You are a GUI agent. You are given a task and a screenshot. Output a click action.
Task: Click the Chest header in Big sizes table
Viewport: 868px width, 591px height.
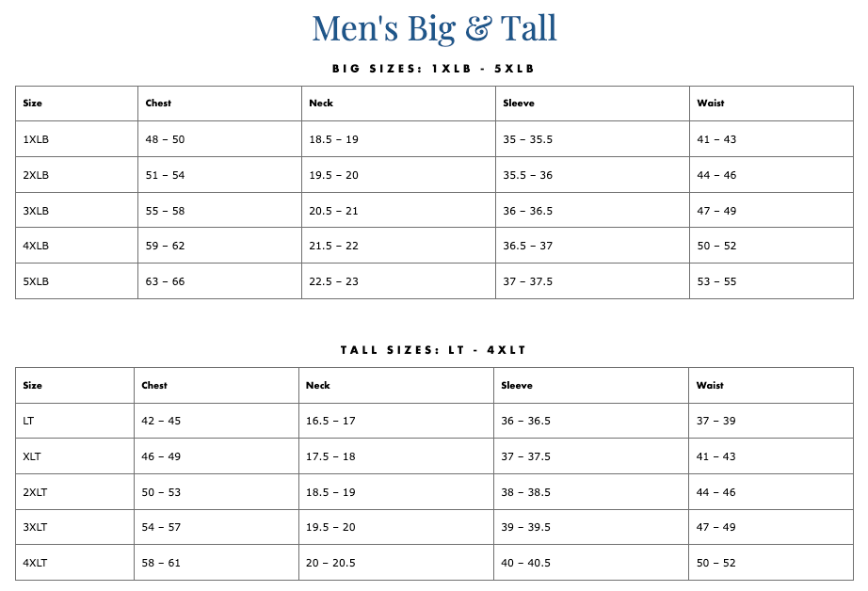158,104
